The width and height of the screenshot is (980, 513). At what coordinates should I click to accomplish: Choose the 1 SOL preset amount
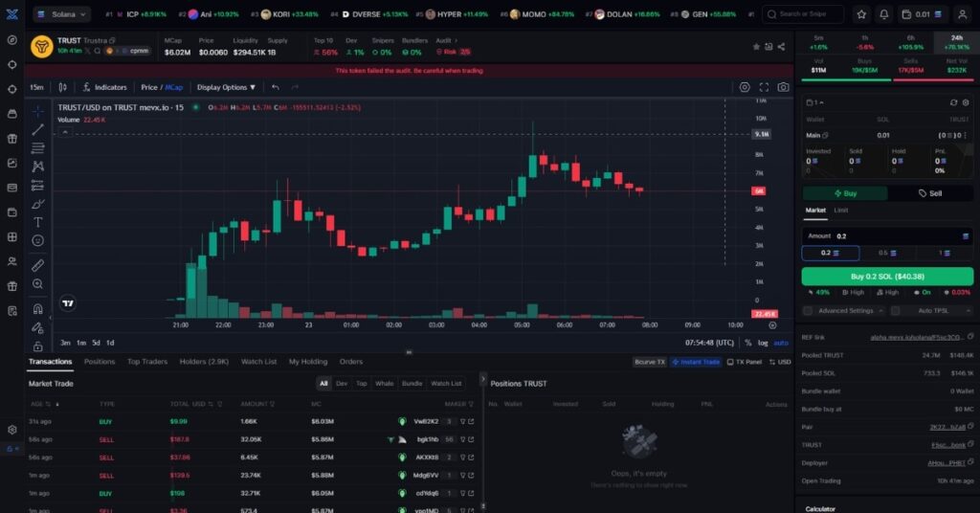(x=945, y=253)
